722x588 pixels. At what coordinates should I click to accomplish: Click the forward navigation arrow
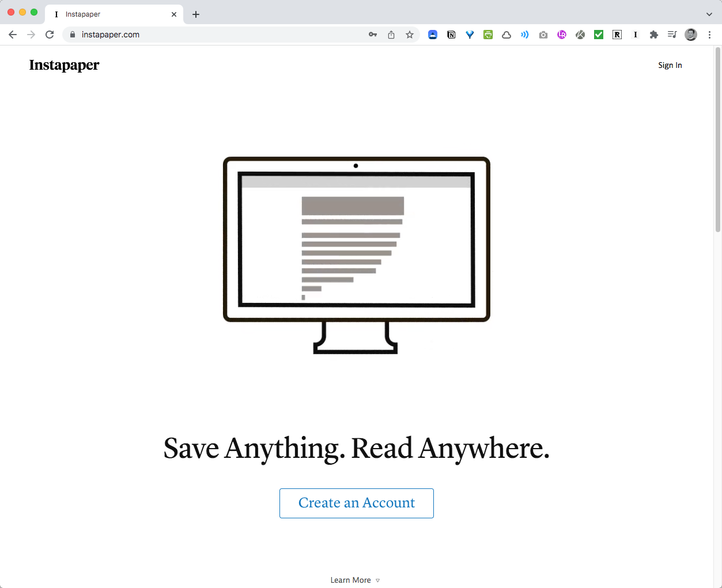31,35
